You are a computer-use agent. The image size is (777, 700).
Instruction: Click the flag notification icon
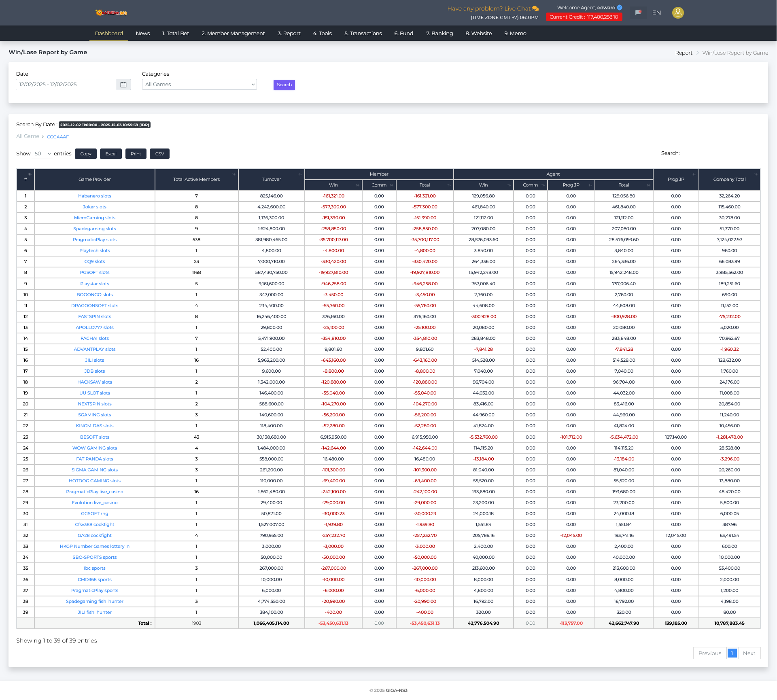(x=638, y=13)
